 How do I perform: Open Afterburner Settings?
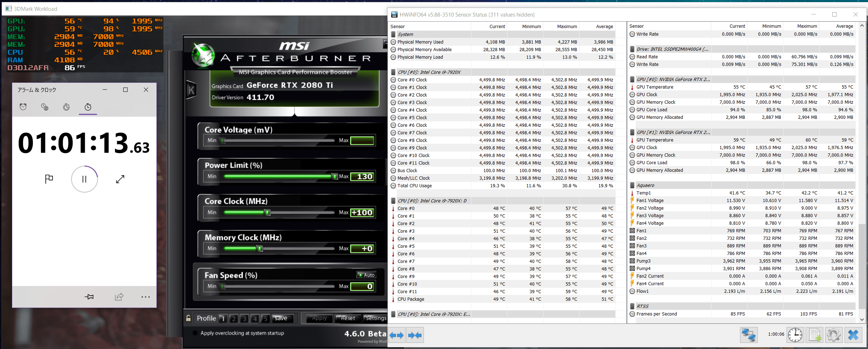coord(375,318)
